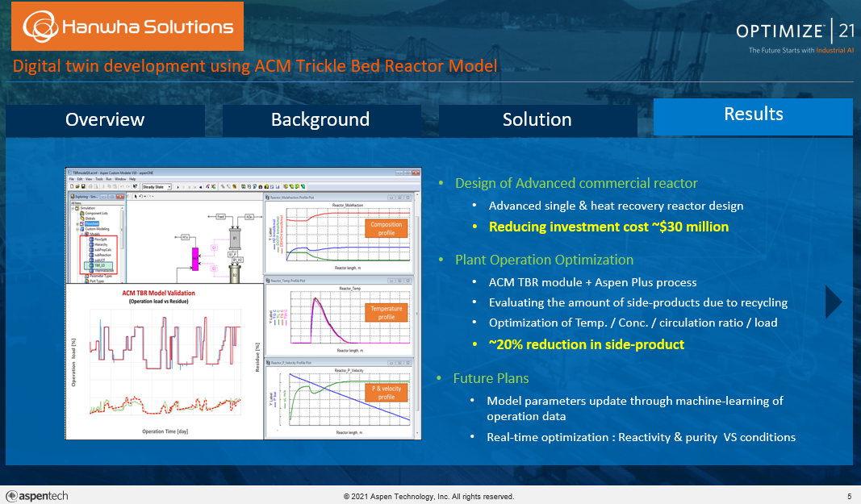The width and height of the screenshot is (861, 504).
Task: Click the orange Temperature profile label
Action: pyautogui.click(x=387, y=313)
